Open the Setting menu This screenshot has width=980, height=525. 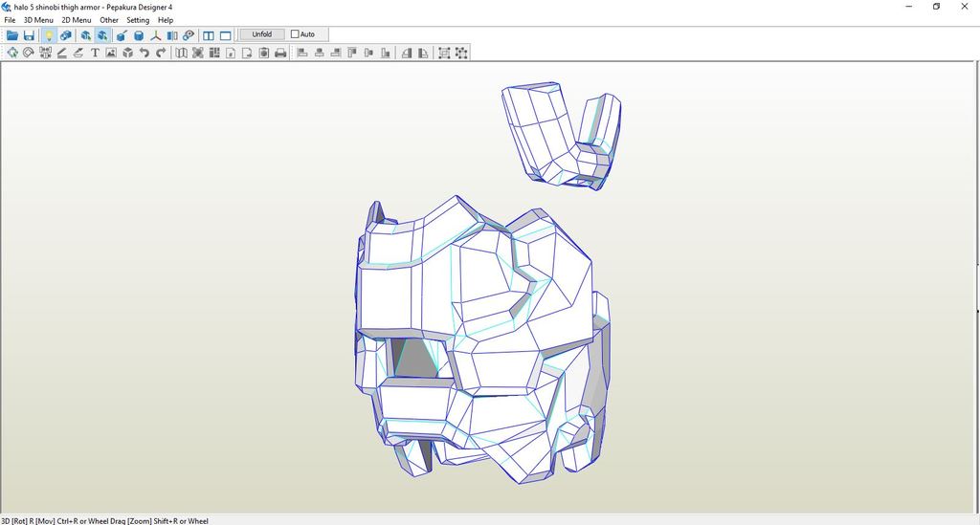(138, 20)
